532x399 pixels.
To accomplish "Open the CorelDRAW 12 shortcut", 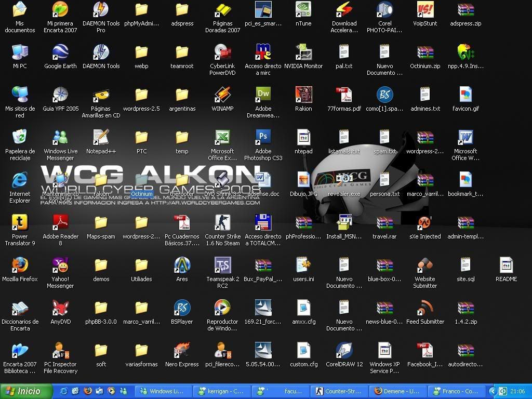I will tap(344, 350).
